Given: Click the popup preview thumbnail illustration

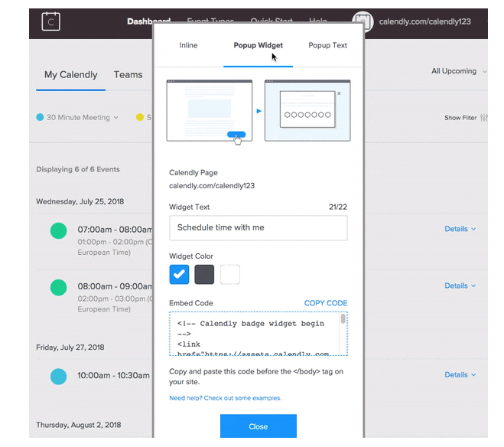Looking at the screenshot, I should [x=307, y=111].
